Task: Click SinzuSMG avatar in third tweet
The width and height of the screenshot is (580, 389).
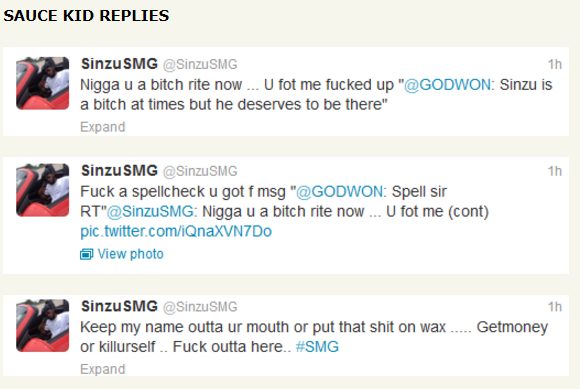Action: click(x=43, y=325)
